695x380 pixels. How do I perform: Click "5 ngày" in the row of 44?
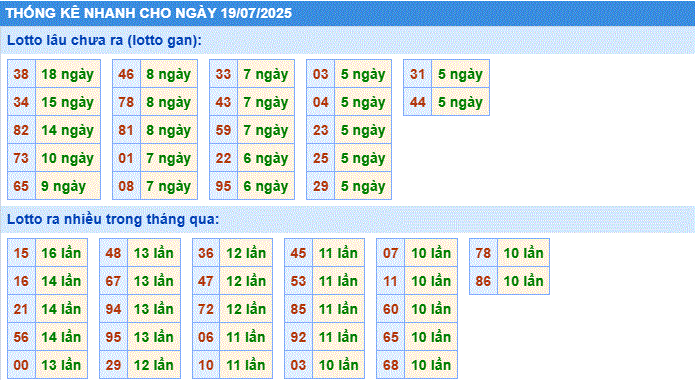click(461, 102)
